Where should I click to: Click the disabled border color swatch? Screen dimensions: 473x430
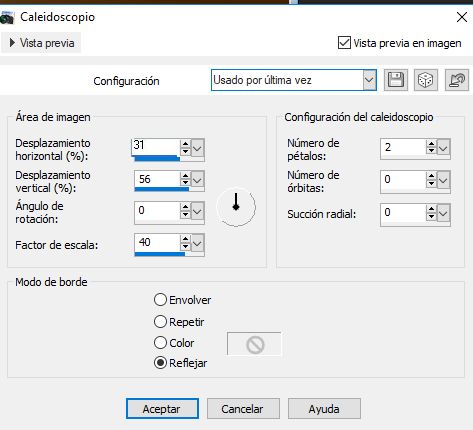pyautogui.click(x=254, y=344)
